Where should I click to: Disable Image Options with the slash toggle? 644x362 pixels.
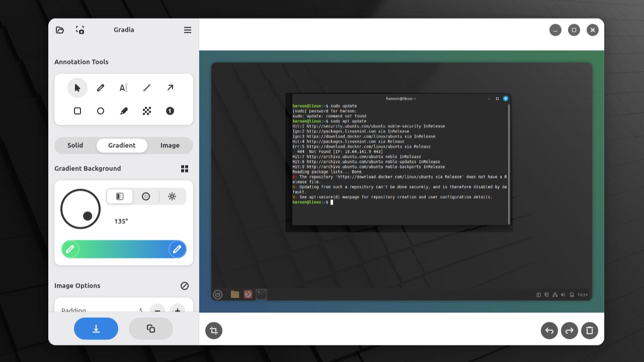point(184,286)
